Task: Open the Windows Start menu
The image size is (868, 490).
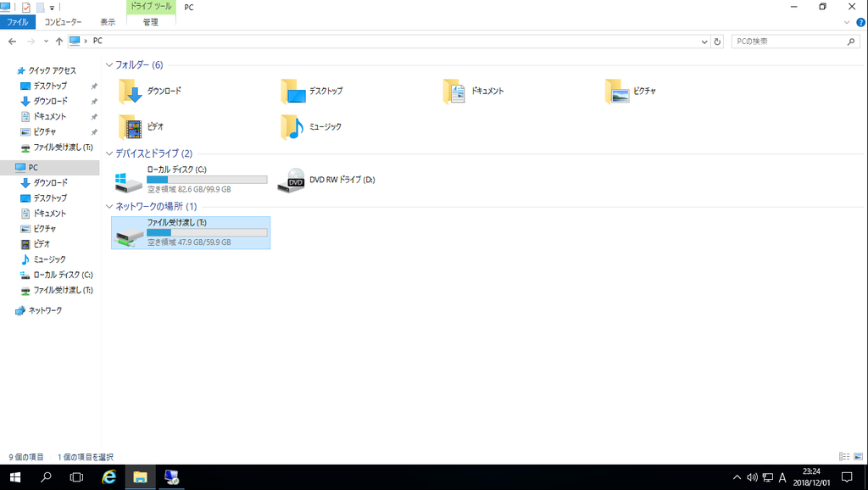Action: click(x=15, y=477)
